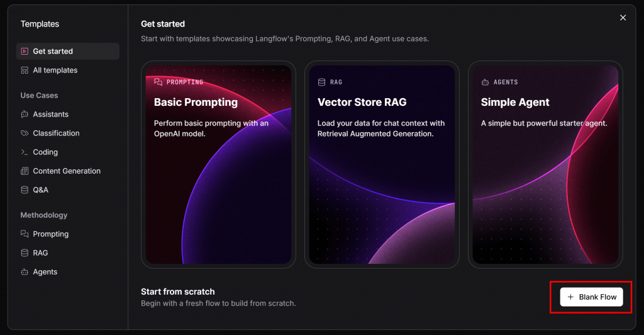Click the Q&A database icon

25,190
